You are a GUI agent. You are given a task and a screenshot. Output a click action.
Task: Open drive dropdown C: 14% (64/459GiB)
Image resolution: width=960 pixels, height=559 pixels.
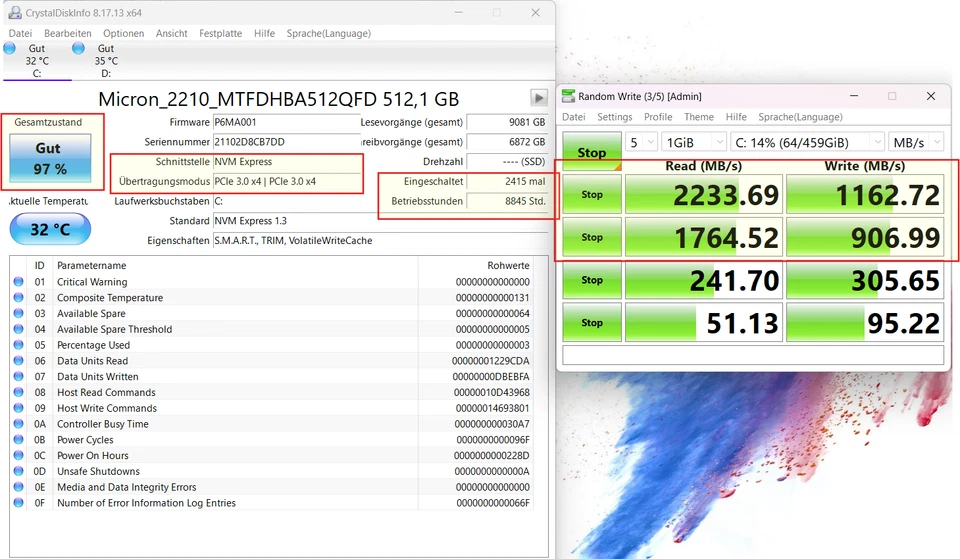click(808, 143)
